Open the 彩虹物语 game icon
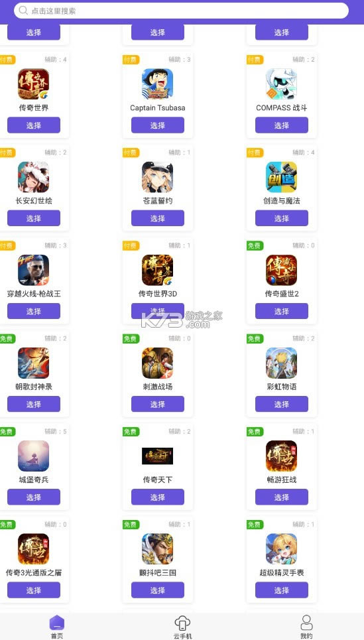Screen dimensions: 364x640 (x=282, y=363)
